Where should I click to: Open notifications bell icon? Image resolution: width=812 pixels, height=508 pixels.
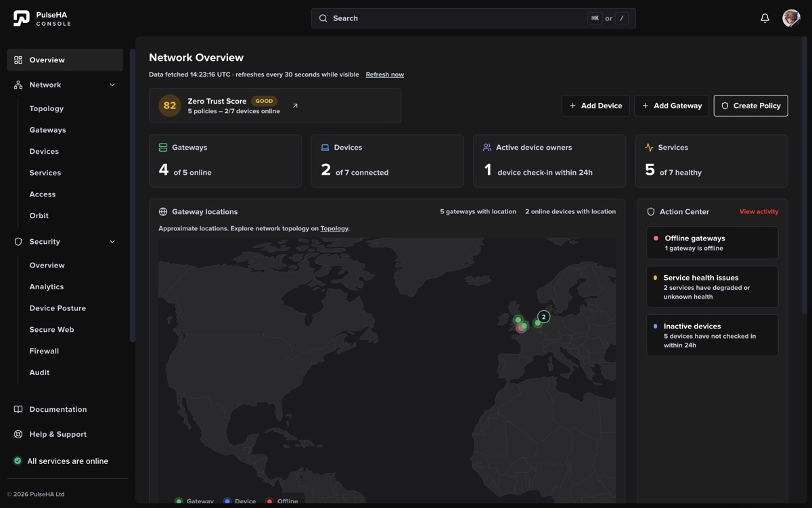tap(765, 18)
